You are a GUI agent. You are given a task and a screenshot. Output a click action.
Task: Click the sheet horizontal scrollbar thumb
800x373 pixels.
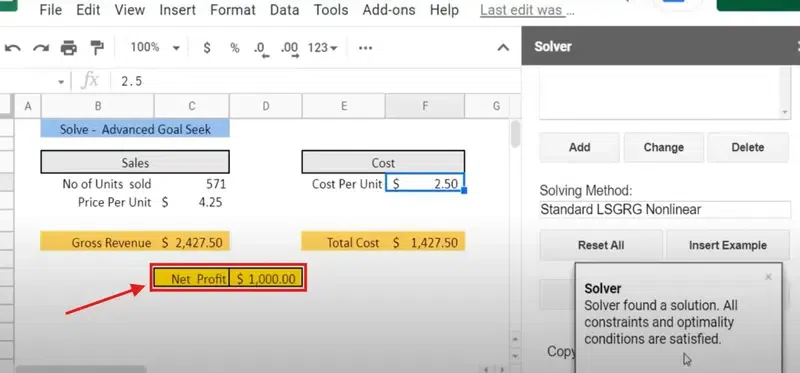click(x=81, y=369)
